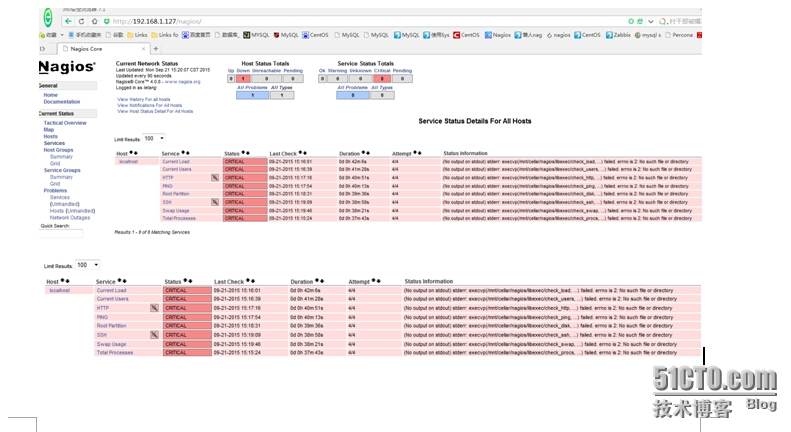The image size is (791, 432).
Task: Open localhost host in enlarged table
Action: [x=60, y=291]
